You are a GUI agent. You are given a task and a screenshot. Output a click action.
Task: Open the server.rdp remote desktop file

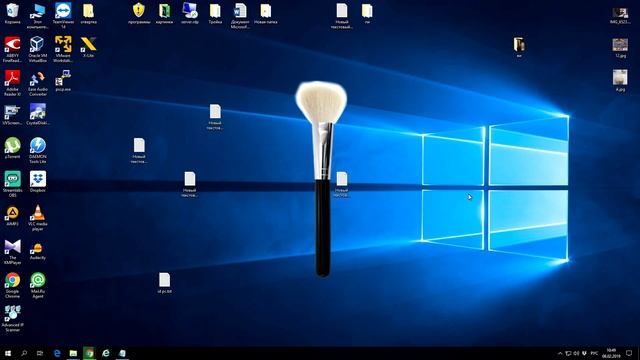coord(190,13)
